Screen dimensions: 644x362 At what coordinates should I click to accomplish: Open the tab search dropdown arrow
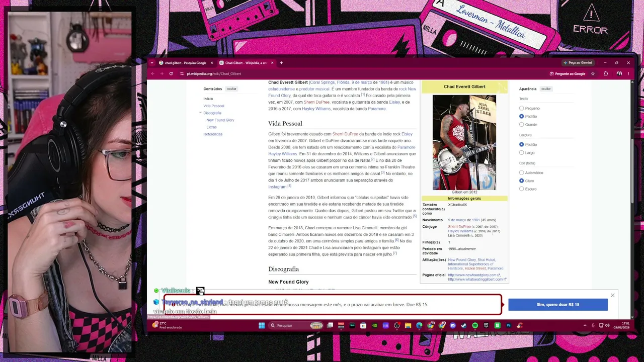point(152,63)
